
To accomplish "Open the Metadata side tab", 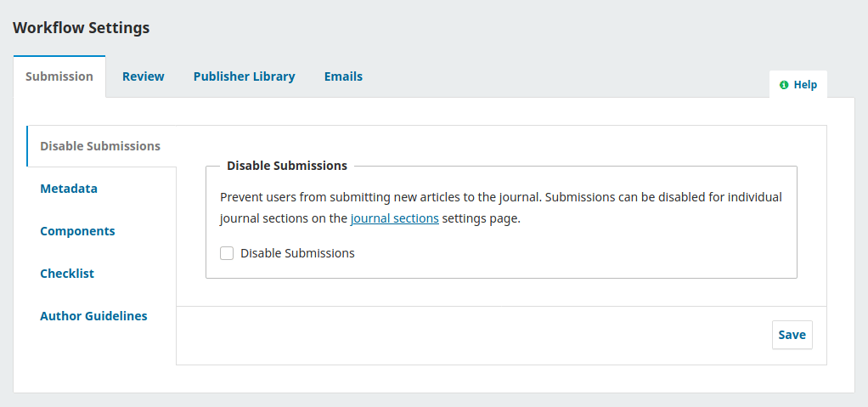I will 69,189.
